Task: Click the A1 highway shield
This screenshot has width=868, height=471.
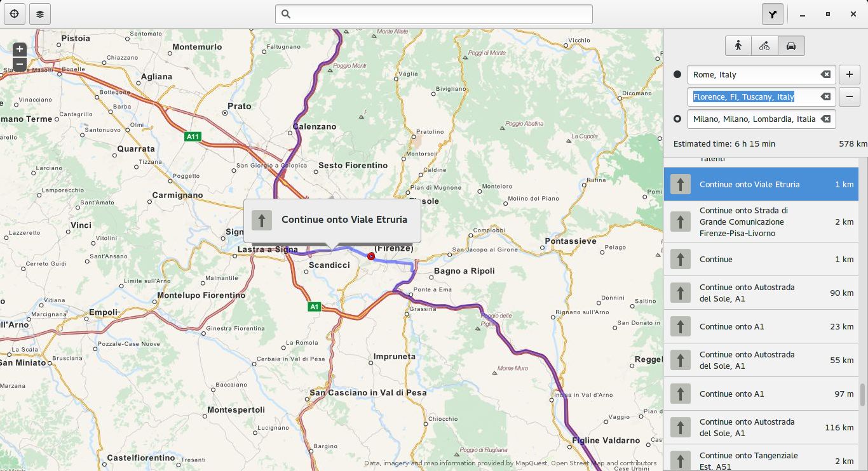Action: tap(314, 307)
